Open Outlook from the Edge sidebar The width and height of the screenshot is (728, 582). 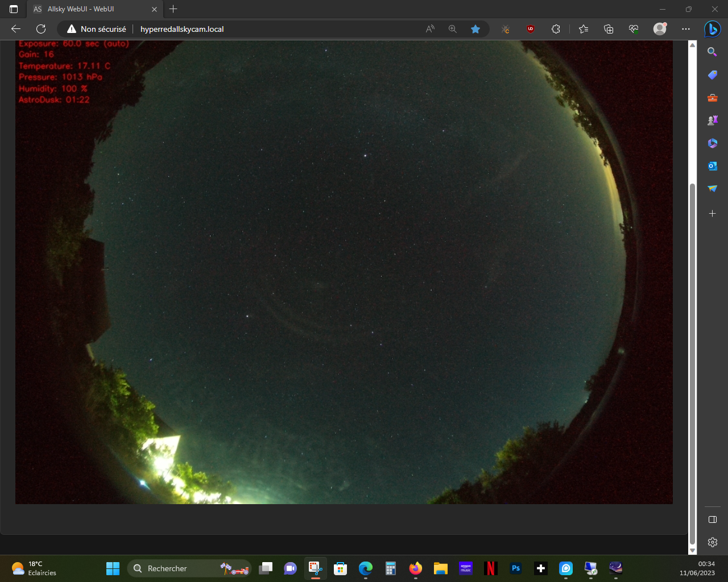712,166
